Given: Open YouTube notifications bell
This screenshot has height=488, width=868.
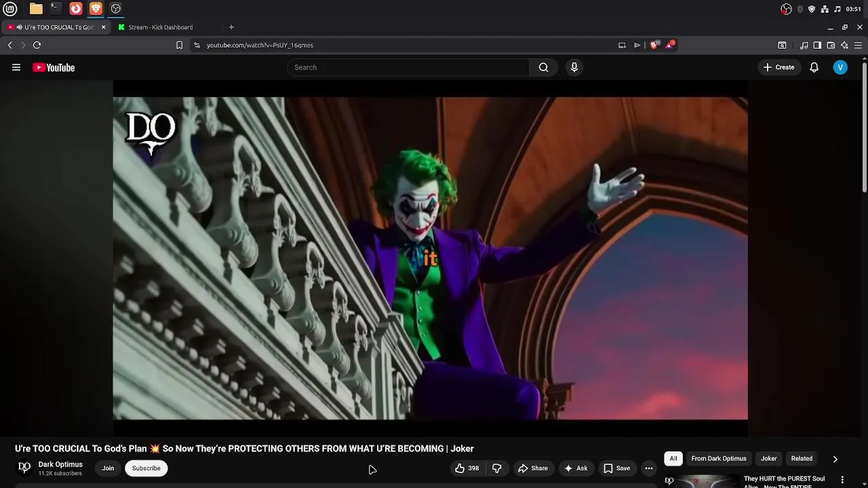Looking at the screenshot, I should [814, 67].
